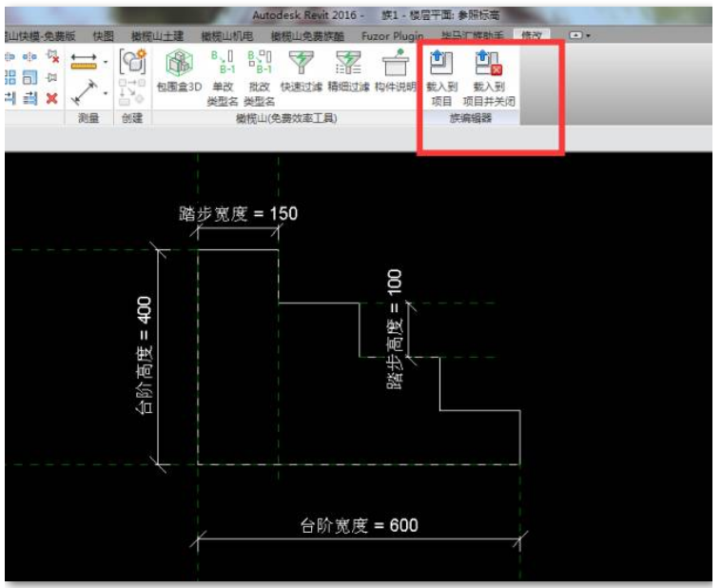This screenshot has width=721, height=588.
Task: Switch to the 修改 ribbon tab
Action: click(x=532, y=35)
